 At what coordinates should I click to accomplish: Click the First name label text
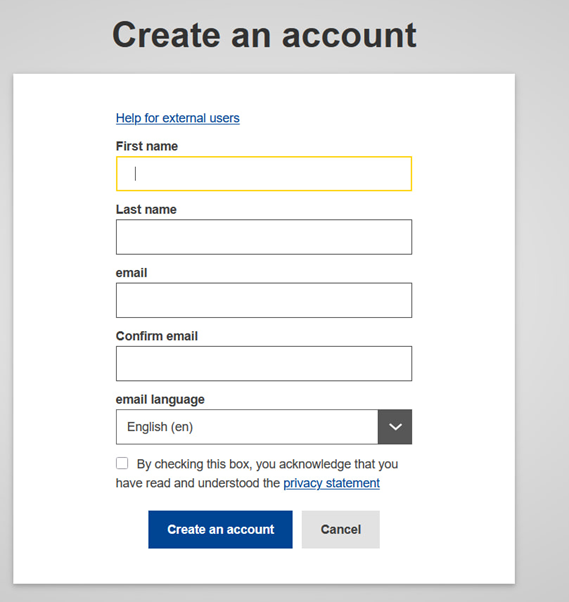[x=147, y=146]
